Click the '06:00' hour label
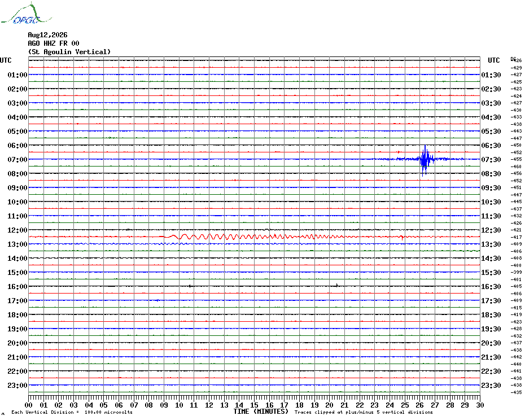 pyautogui.click(x=17, y=145)
